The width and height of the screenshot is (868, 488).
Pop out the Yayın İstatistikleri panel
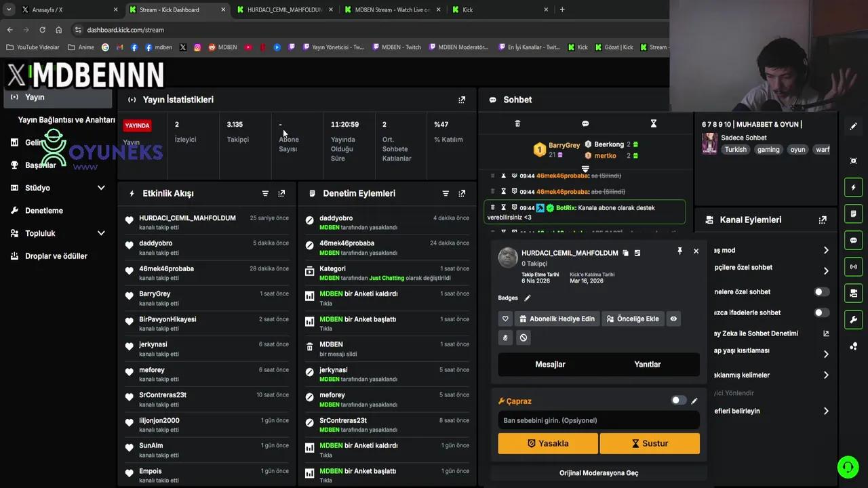[x=462, y=100]
